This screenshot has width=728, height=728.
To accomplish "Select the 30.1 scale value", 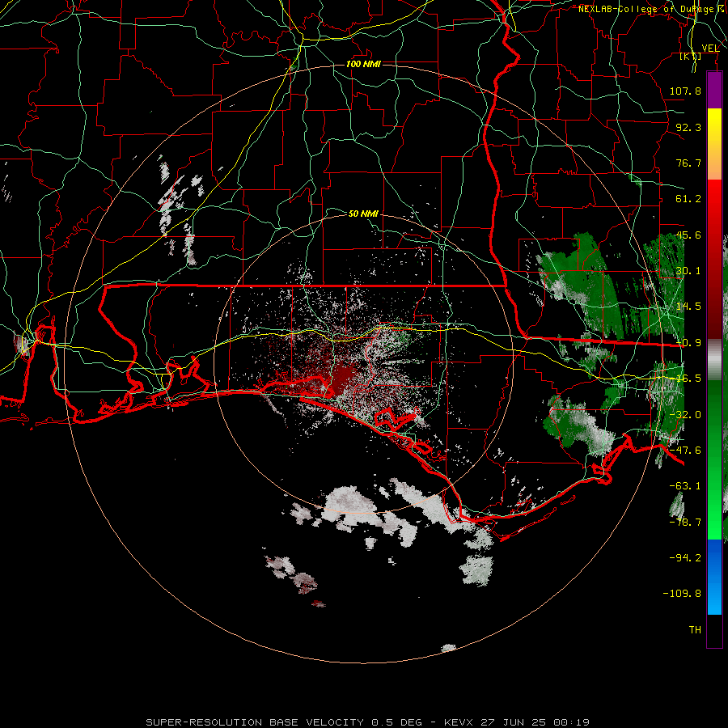I will point(688,271).
